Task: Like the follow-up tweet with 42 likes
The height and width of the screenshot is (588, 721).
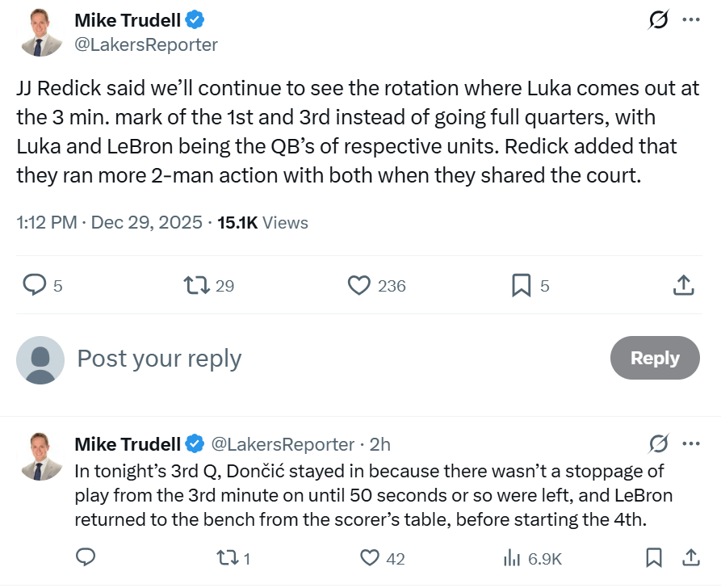Action: point(370,557)
